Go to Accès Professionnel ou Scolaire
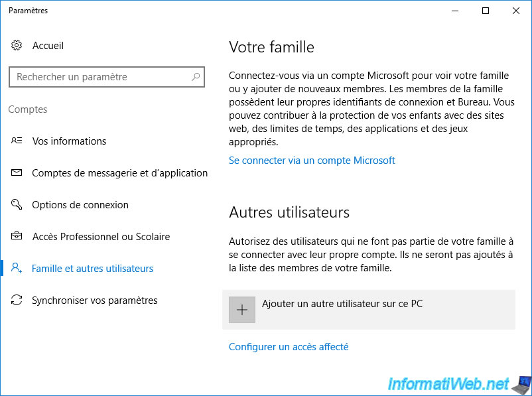Screen dimensions: 532x396 [x=101, y=237]
